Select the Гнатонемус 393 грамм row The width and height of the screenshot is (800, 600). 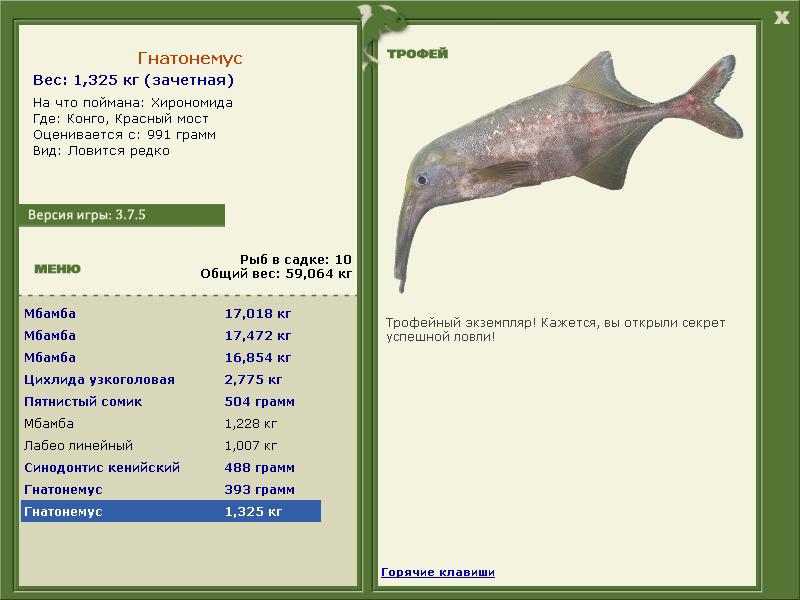(x=171, y=489)
